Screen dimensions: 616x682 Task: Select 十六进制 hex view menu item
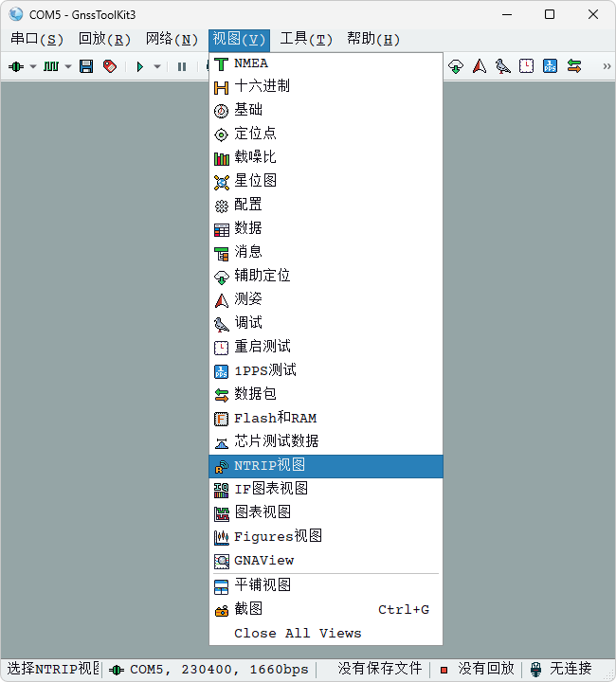click(x=326, y=86)
